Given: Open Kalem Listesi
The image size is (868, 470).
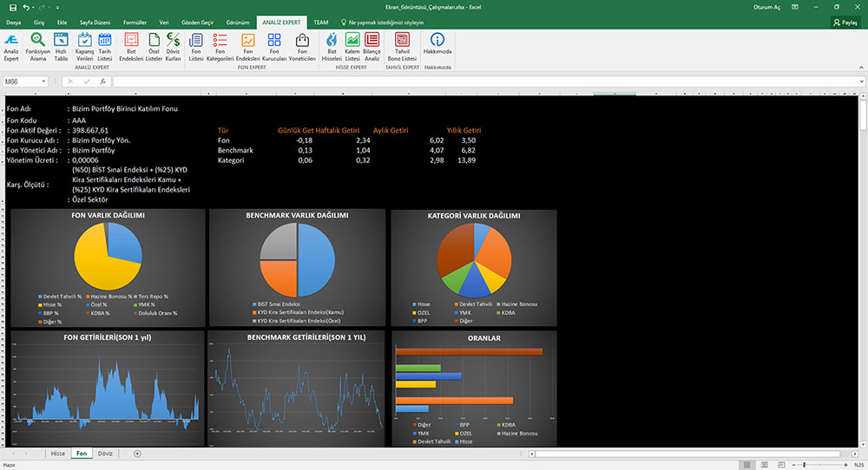Looking at the screenshot, I should click(x=352, y=47).
